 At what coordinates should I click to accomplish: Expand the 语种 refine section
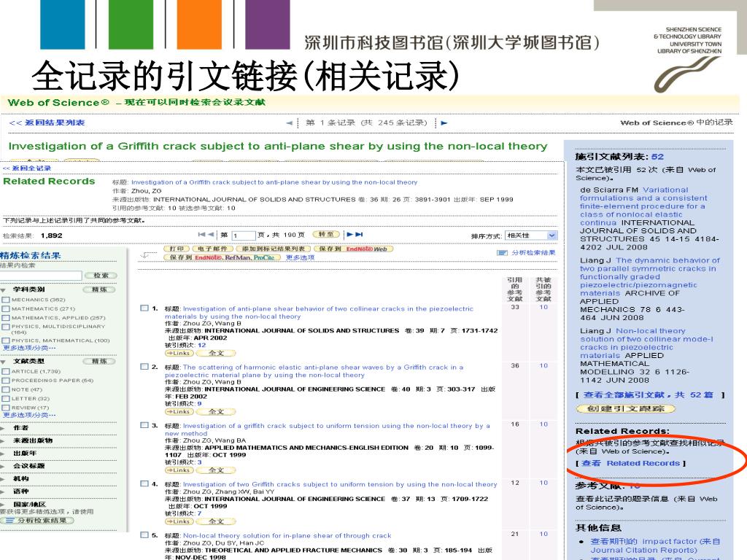click(x=2, y=491)
